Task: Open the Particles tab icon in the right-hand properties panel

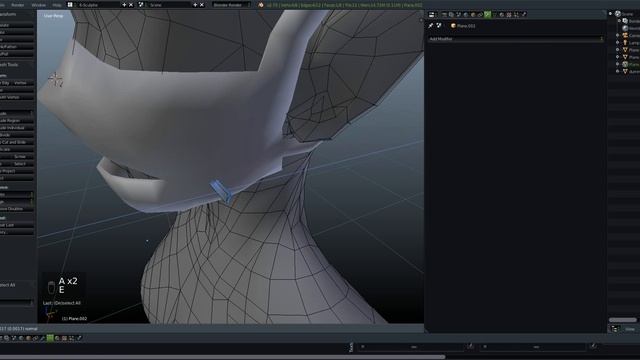Action: click(516, 15)
